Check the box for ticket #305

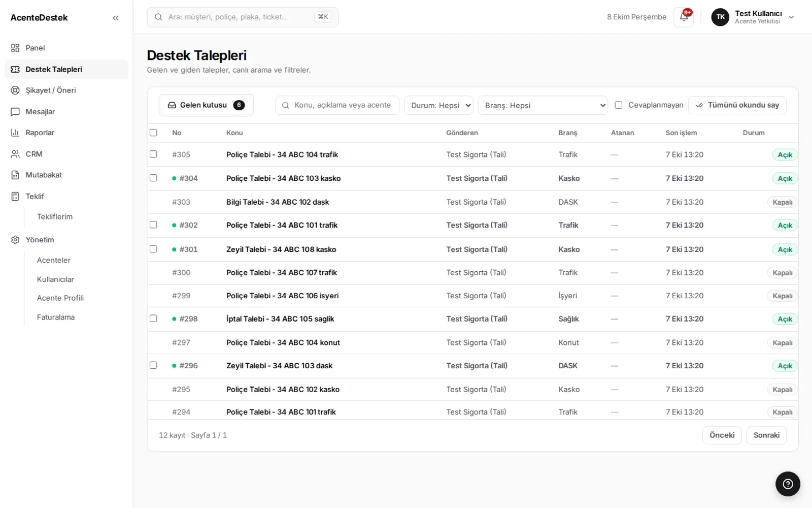click(x=153, y=154)
